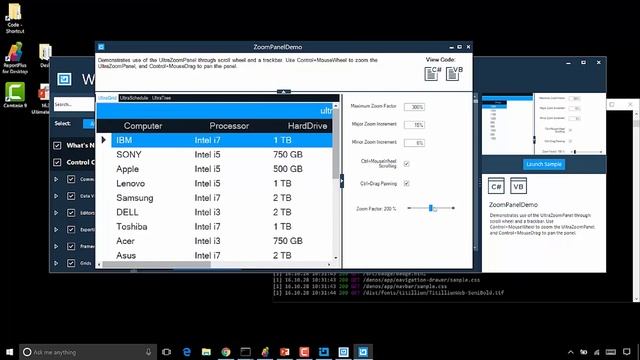Uncheck the Control checkbox in sidebar

[57, 162]
